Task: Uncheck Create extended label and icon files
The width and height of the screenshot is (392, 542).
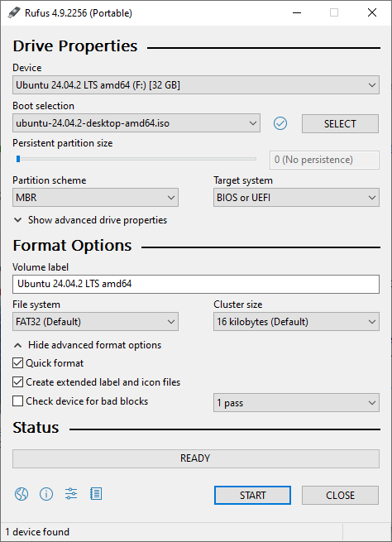Action: [x=17, y=382]
